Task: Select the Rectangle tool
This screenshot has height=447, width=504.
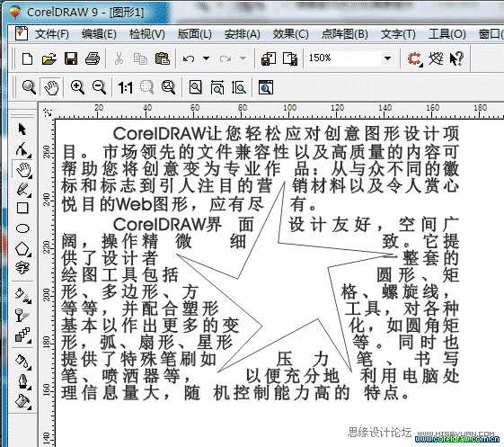Action: pos(22,208)
